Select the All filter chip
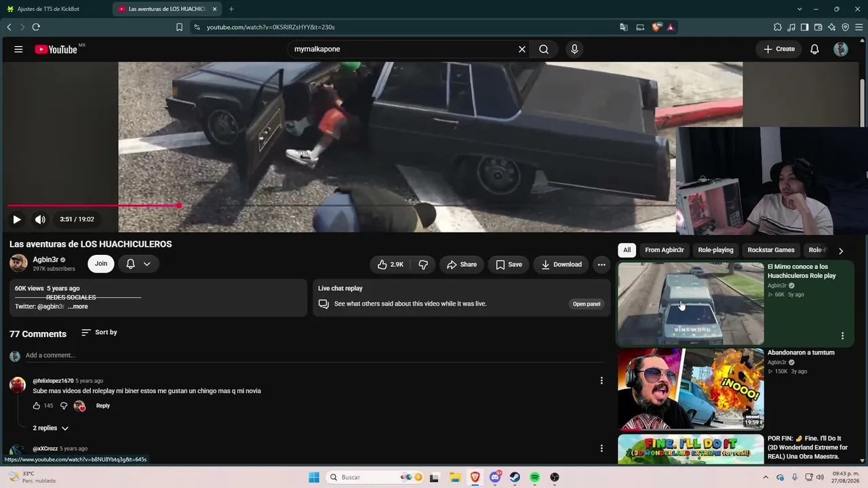Image resolution: width=868 pixels, height=488 pixels. tap(627, 250)
